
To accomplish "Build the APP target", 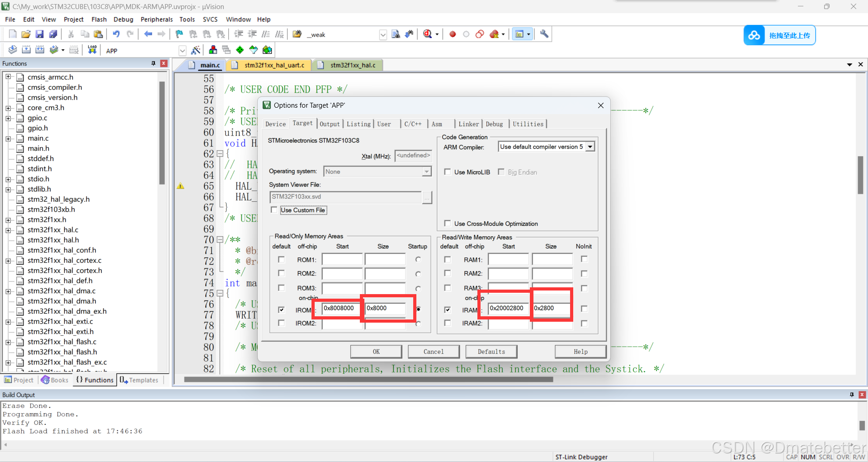I will tap(26, 50).
